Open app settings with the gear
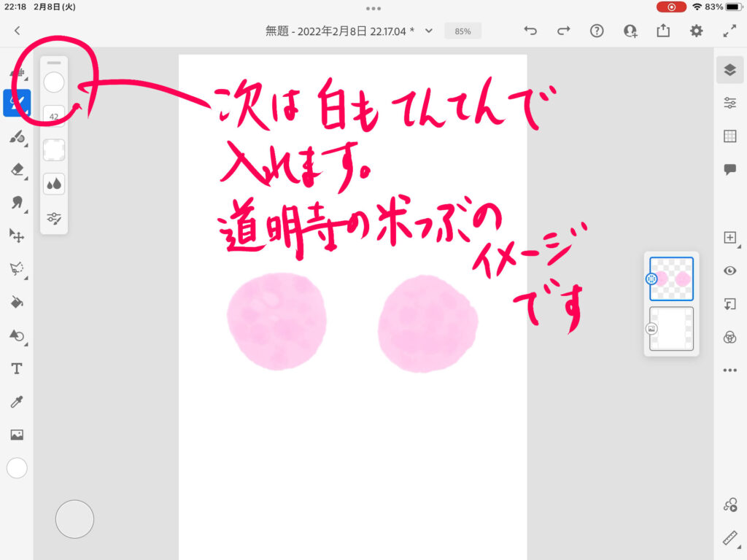This screenshot has width=747, height=560. [x=697, y=31]
